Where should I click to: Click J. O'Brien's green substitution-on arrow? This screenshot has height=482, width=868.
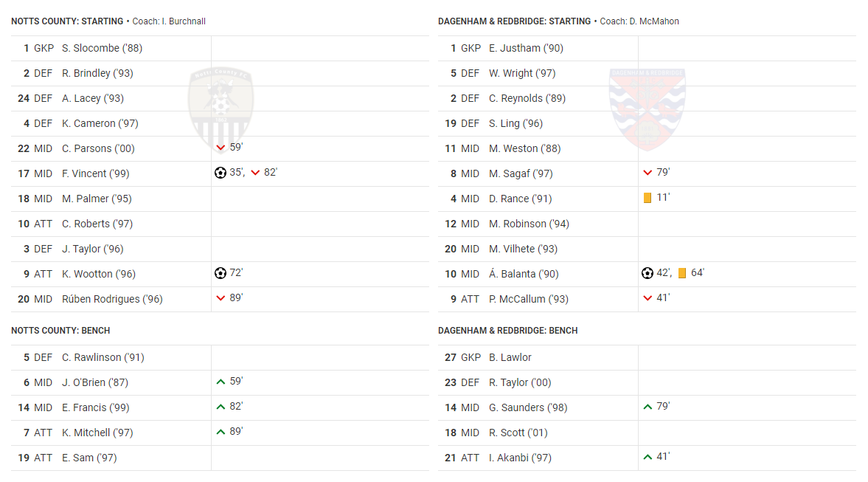[221, 382]
